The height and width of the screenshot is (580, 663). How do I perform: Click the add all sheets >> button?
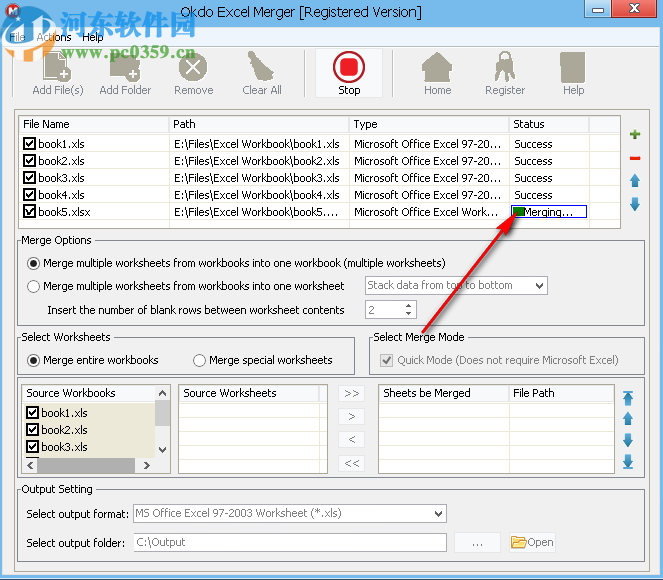351,394
